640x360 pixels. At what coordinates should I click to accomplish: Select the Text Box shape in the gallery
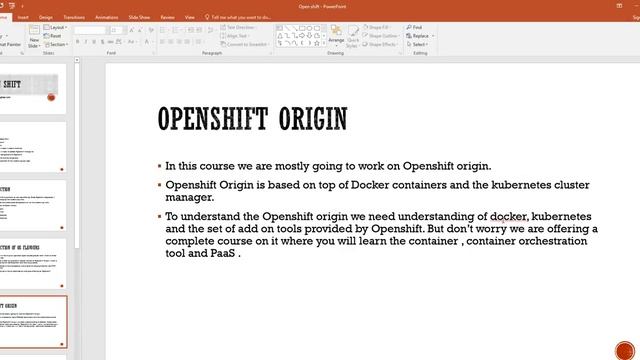(280, 28)
